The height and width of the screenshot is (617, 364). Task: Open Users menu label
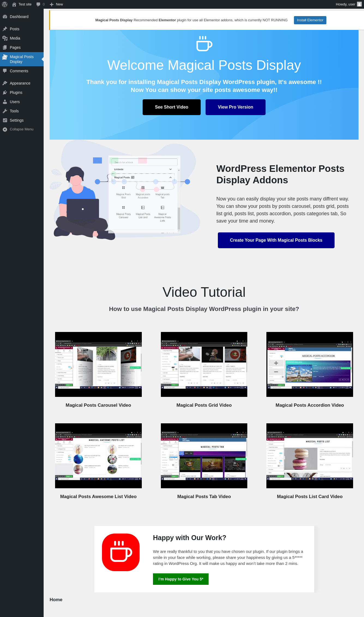pyautogui.click(x=15, y=102)
